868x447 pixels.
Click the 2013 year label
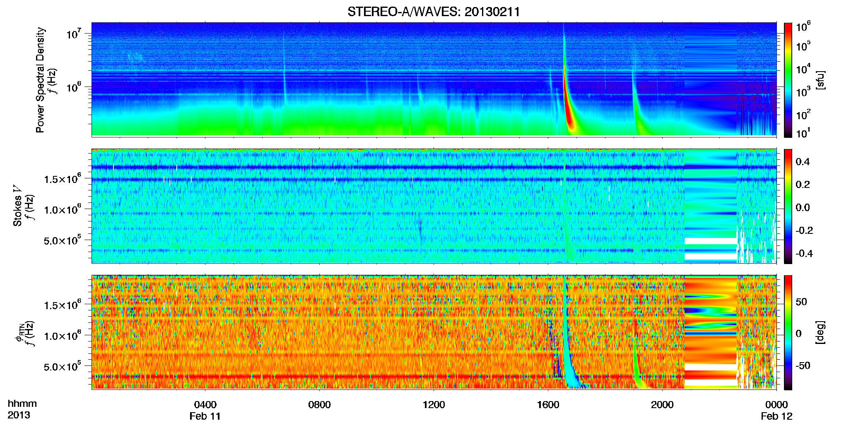tap(19, 415)
